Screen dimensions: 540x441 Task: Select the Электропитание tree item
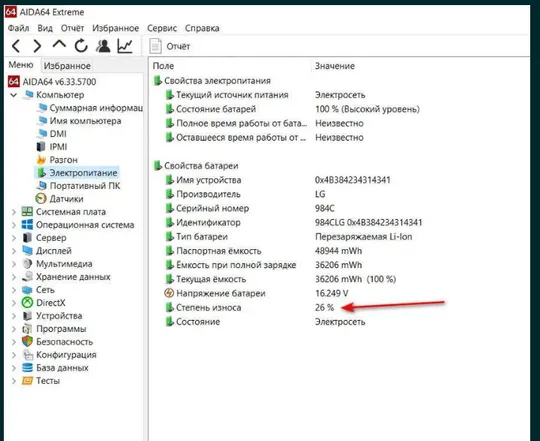pos(77,173)
